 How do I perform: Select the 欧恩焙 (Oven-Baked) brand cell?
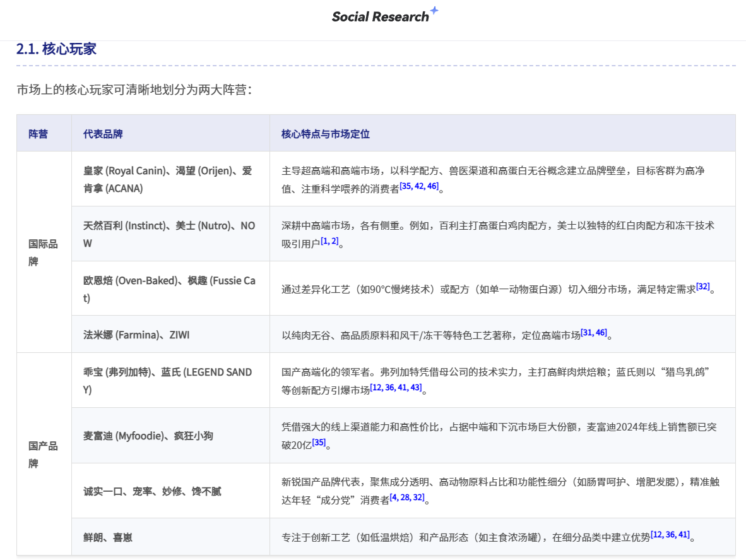(171, 289)
